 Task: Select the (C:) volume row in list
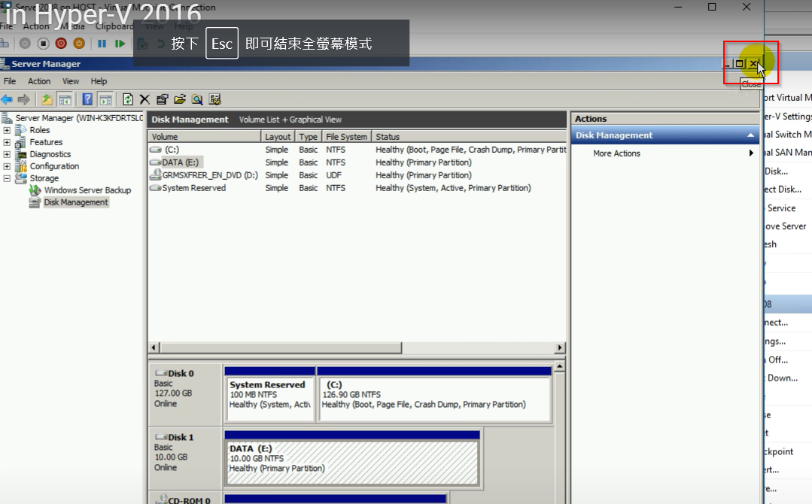coord(357,150)
